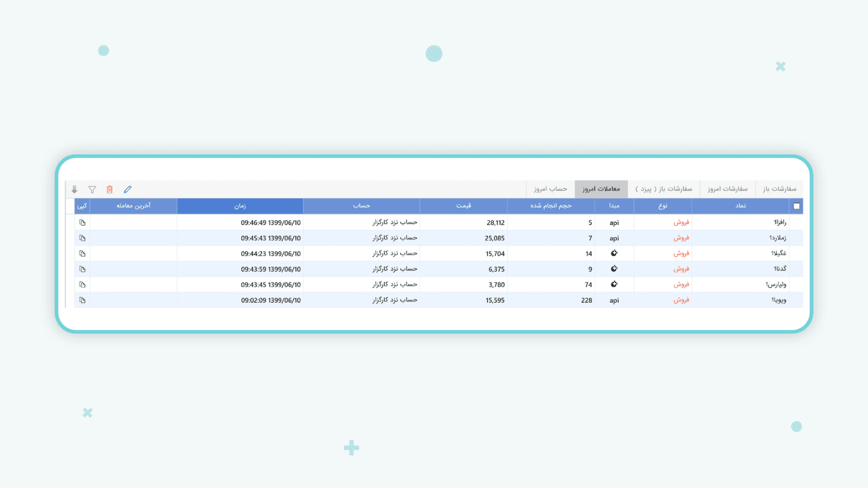This screenshot has height=488, width=868.
Task: Click the time 09:02:09 1399/06/10
Action: coord(271,300)
